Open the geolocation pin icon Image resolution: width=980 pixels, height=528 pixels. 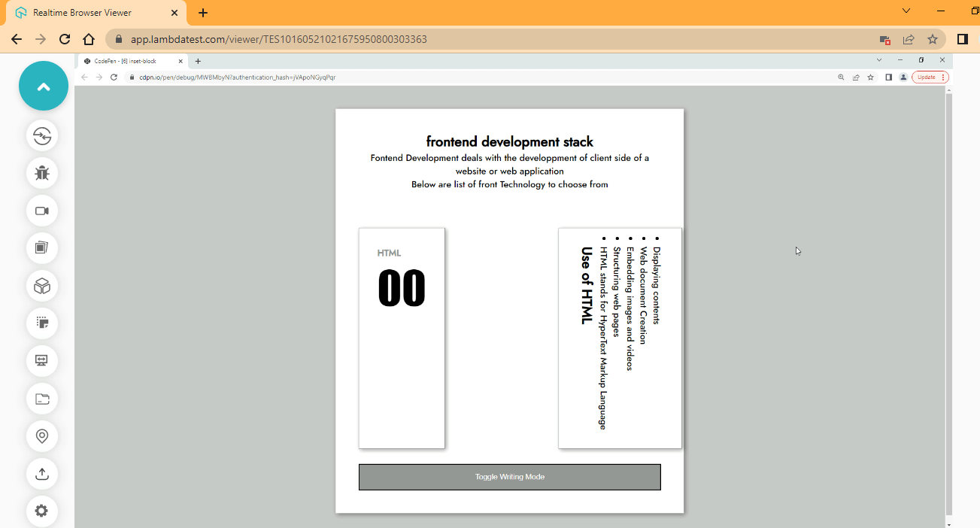42,436
